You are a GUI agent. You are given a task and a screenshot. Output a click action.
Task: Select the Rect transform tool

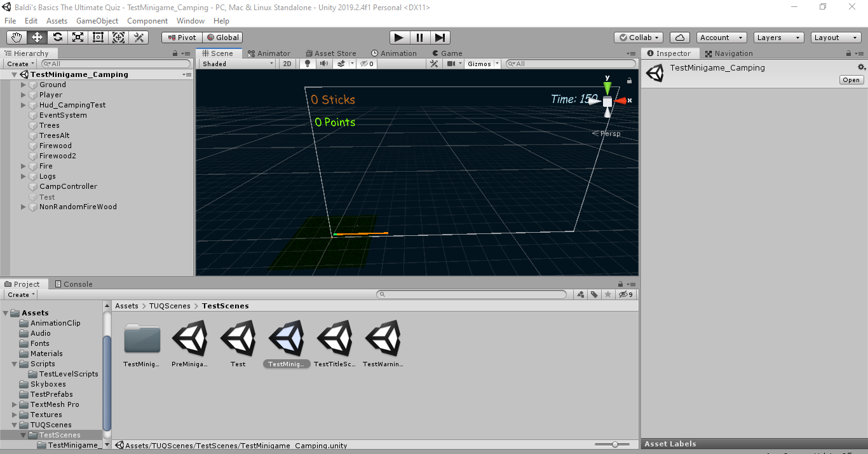[x=98, y=38]
